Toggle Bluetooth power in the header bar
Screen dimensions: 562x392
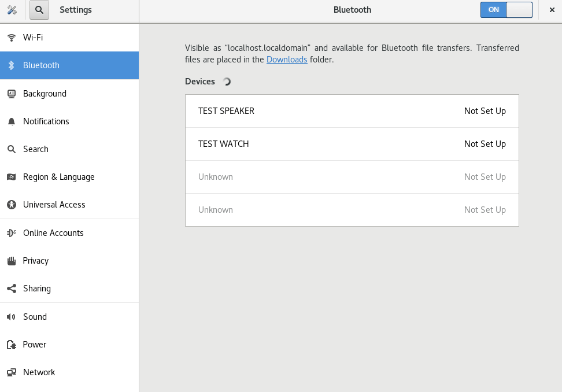click(x=506, y=10)
